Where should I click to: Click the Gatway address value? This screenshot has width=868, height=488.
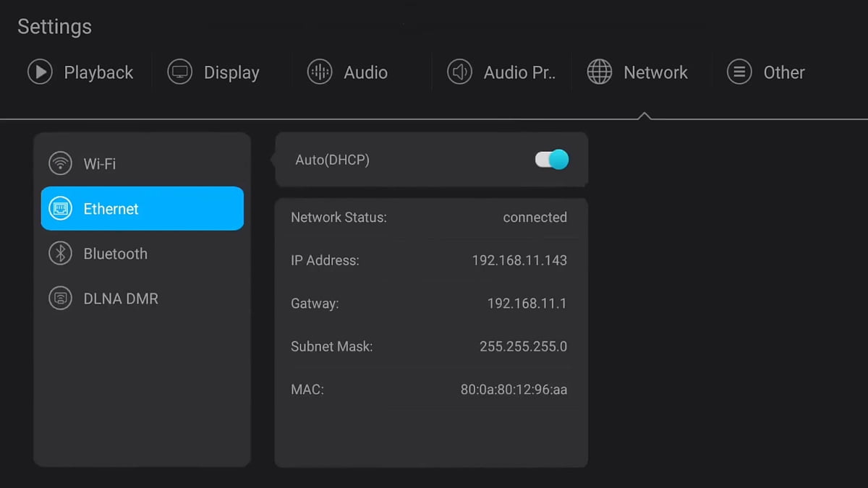click(527, 304)
